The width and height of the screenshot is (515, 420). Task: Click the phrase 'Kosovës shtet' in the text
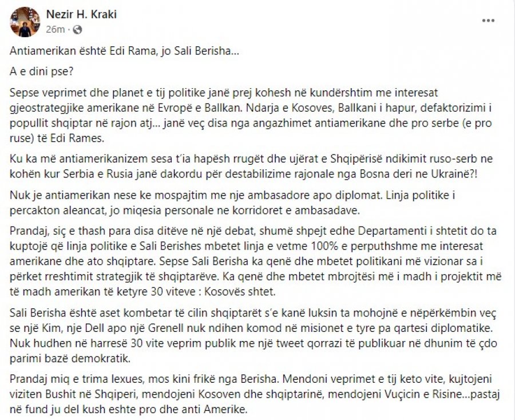point(240,292)
